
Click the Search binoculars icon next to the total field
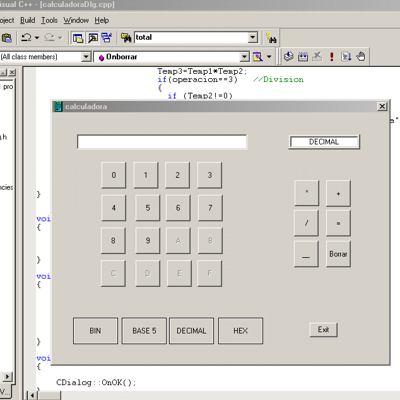tap(271, 38)
